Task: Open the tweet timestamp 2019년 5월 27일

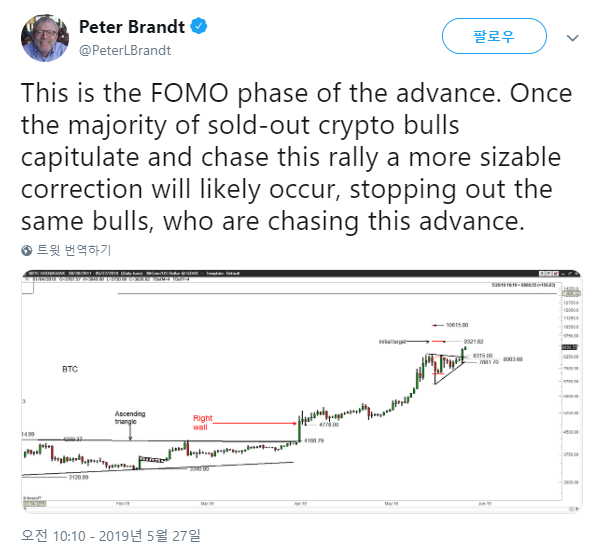Action: (x=111, y=535)
